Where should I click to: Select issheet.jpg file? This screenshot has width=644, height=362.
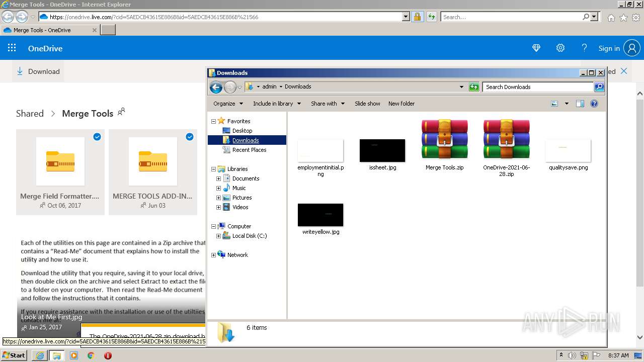click(382, 155)
